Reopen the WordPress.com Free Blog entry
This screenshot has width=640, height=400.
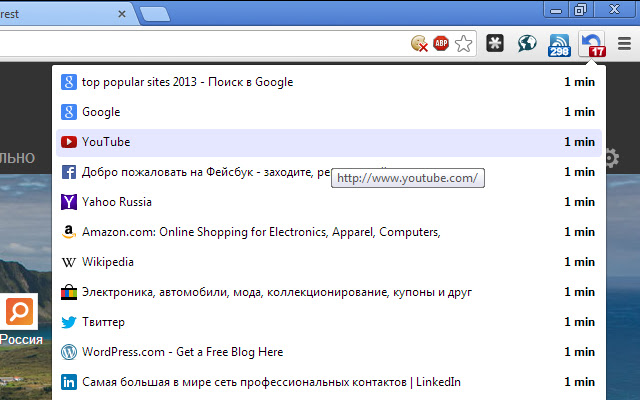point(329,352)
